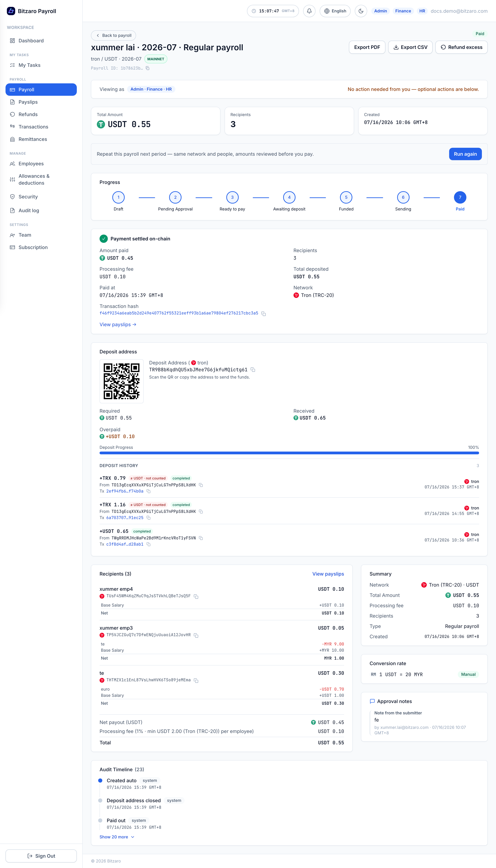
Task: Copy the tron deposit address
Action: [x=253, y=370]
